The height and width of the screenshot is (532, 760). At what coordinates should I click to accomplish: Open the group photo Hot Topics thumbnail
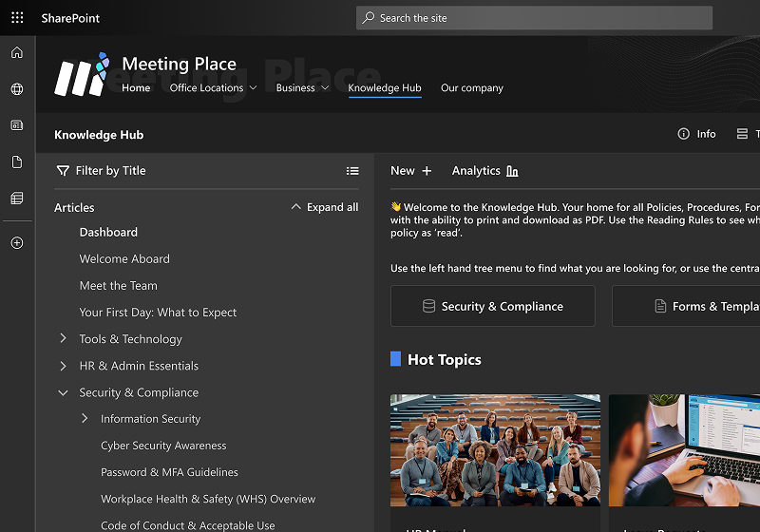click(x=495, y=450)
